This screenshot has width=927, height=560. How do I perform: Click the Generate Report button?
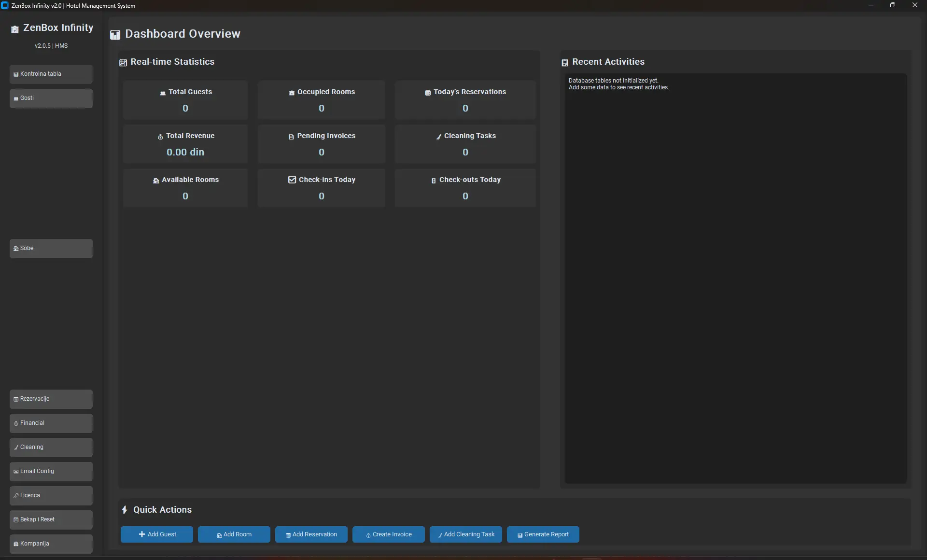pos(543,534)
